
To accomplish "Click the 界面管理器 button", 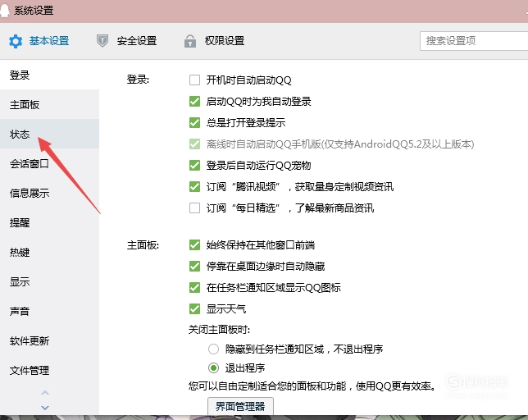I will tap(240, 407).
